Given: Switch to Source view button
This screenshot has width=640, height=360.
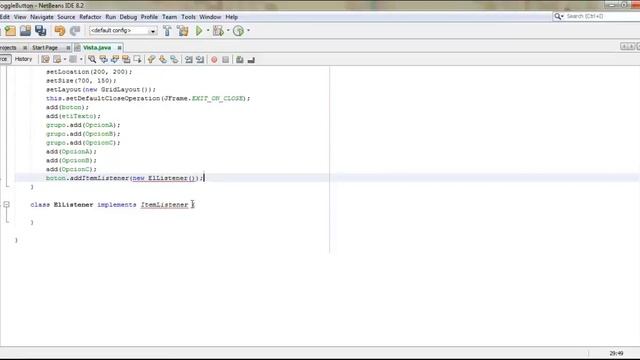Looking at the screenshot, I should (x=4, y=59).
